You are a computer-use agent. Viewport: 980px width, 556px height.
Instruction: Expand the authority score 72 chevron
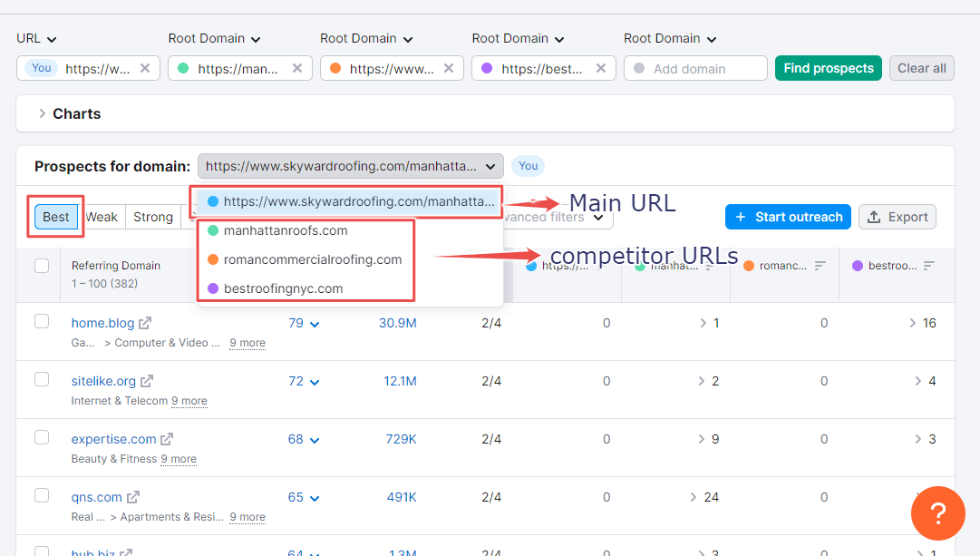point(315,382)
